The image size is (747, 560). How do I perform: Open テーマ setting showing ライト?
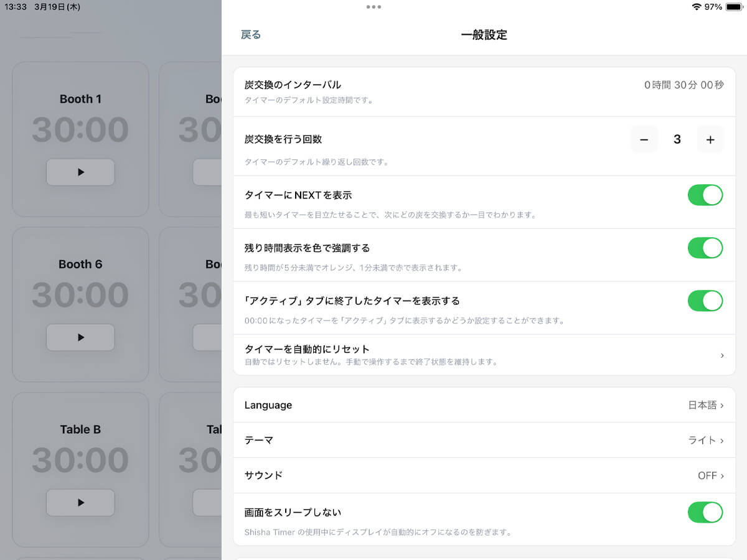click(705, 440)
